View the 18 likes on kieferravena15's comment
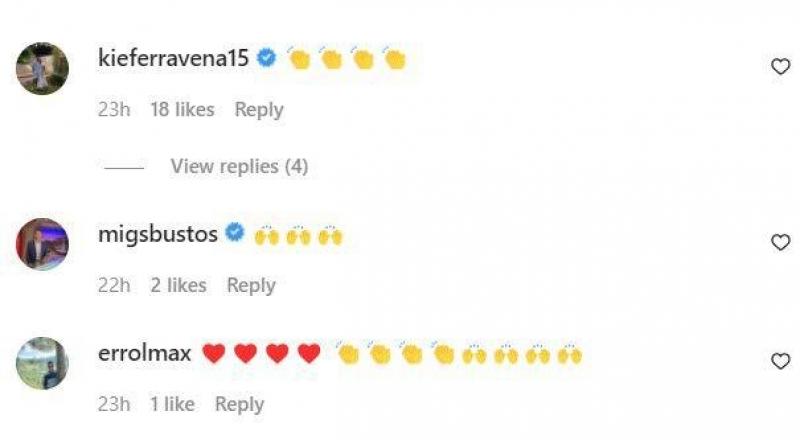Screen dimensions: 800x440 pyautogui.click(x=182, y=110)
